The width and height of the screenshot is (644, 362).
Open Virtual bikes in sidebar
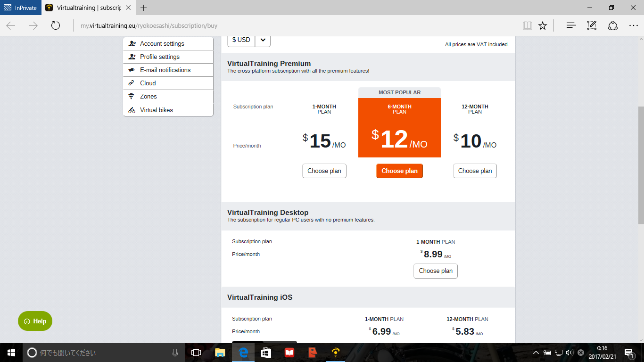[x=168, y=110]
